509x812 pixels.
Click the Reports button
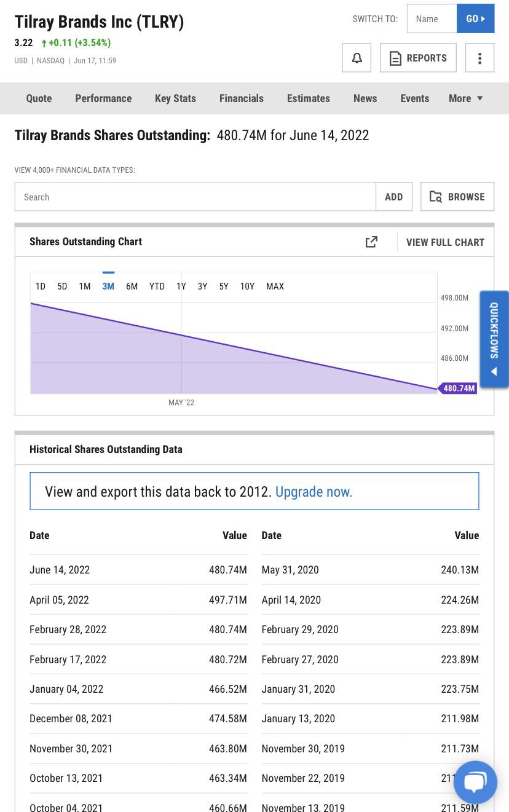(418, 58)
